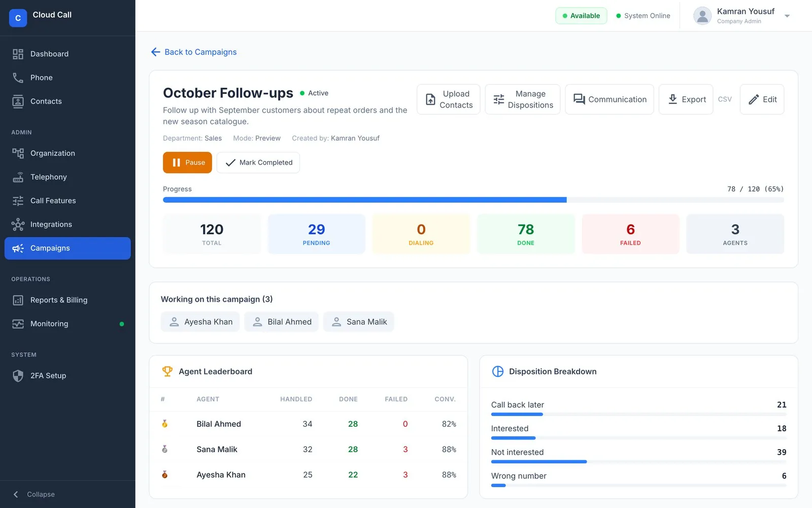Click the CONV. column header
The height and width of the screenshot is (508, 812).
coord(445,399)
